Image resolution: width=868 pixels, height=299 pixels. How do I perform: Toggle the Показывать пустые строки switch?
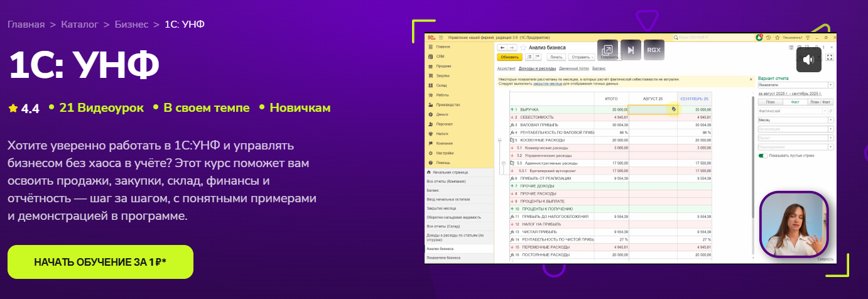763,155
